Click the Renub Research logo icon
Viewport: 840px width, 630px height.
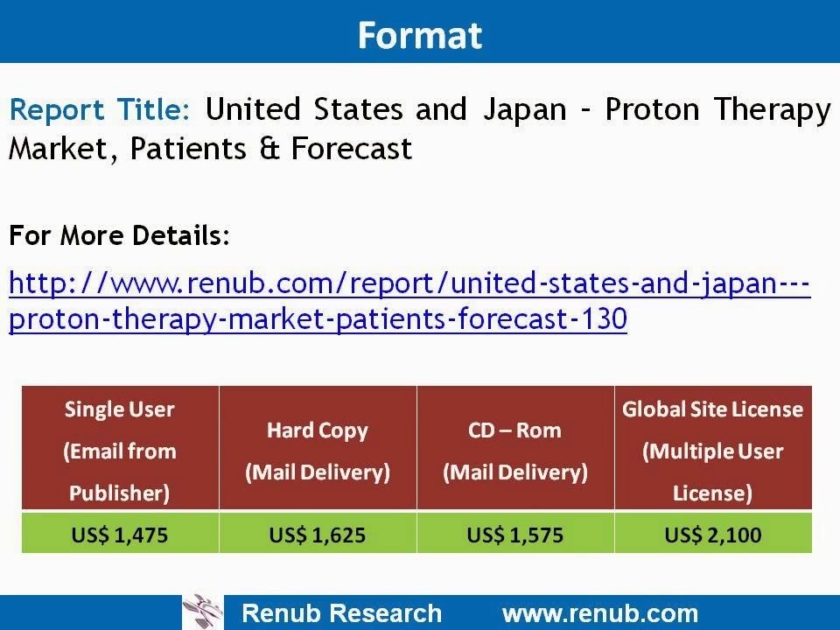pyautogui.click(x=202, y=612)
